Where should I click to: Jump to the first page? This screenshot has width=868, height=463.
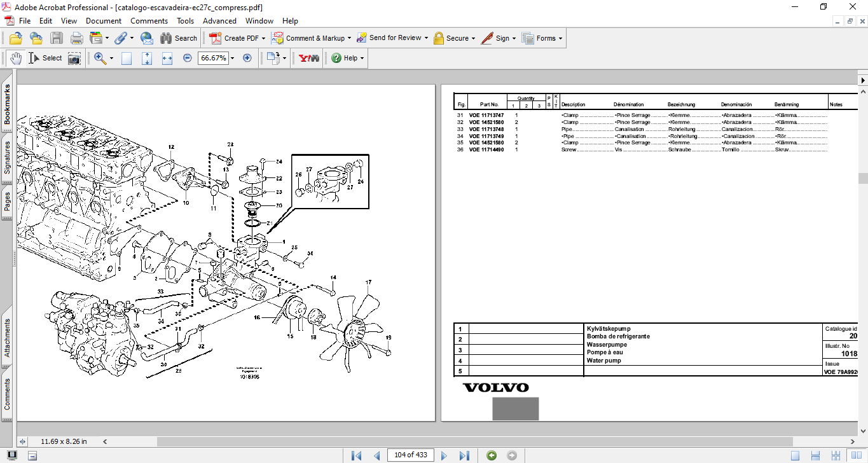point(357,455)
